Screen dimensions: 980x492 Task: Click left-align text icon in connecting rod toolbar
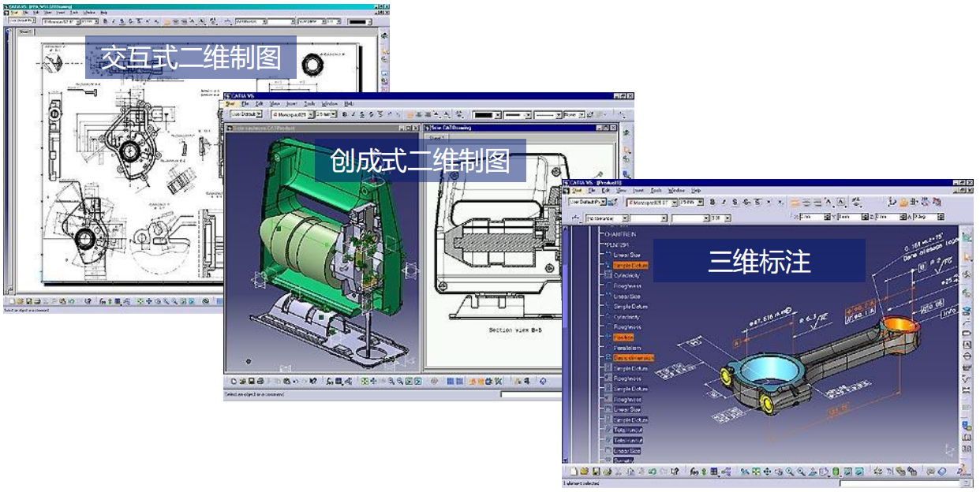click(x=795, y=202)
